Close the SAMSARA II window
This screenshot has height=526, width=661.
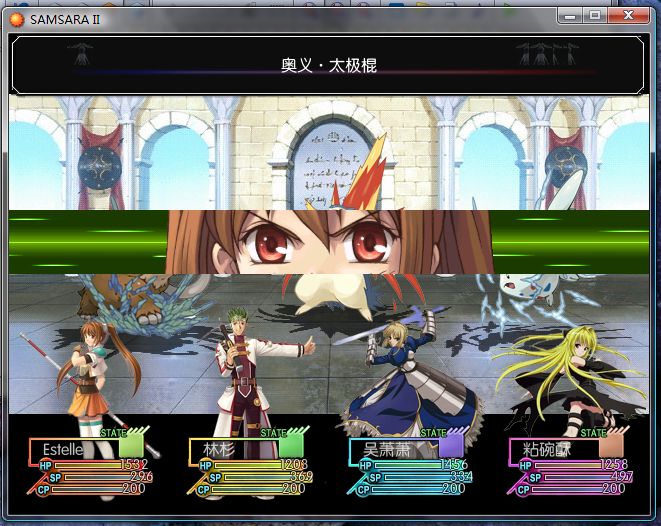click(628, 16)
